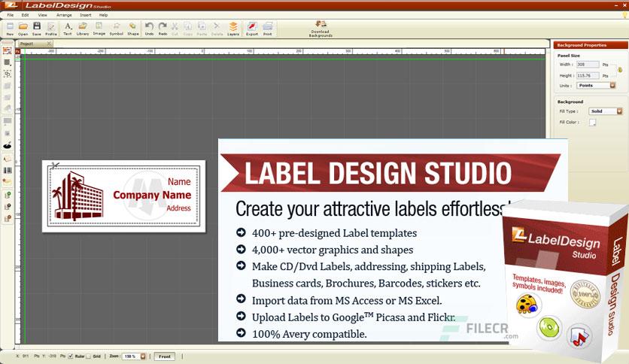Open the Insert menu
This screenshot has width=629, height=364.
(x=86, y=15)
